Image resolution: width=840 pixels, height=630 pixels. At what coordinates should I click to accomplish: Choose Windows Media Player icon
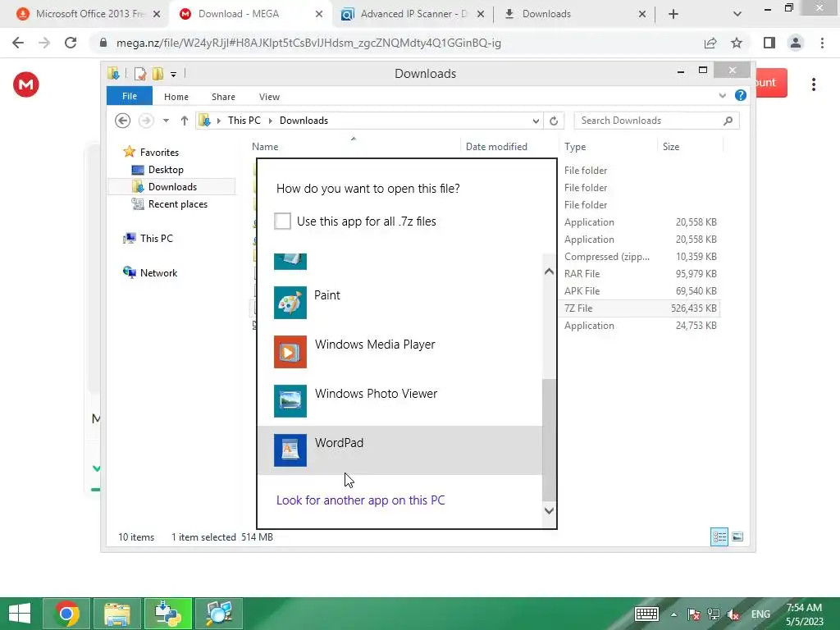pos(290,351)
